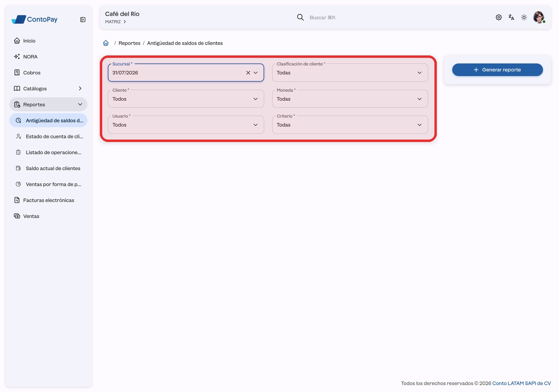
Task: Click Generar reporte button
Action: (498, 70)
